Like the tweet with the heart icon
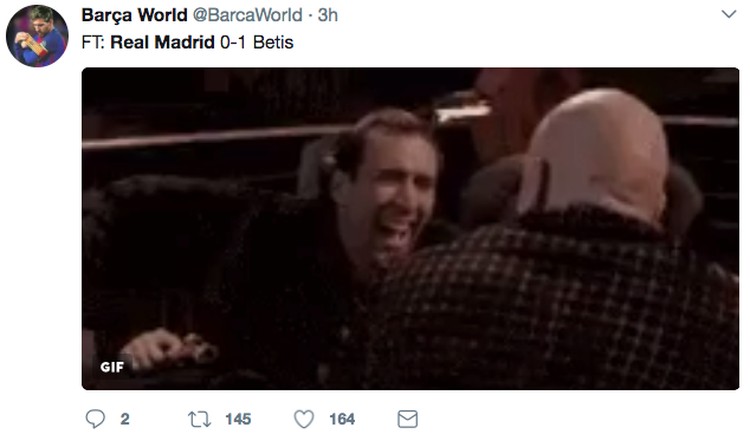Image resolution: width=750 pixels, height=434 pixels. tap(304, 419)
